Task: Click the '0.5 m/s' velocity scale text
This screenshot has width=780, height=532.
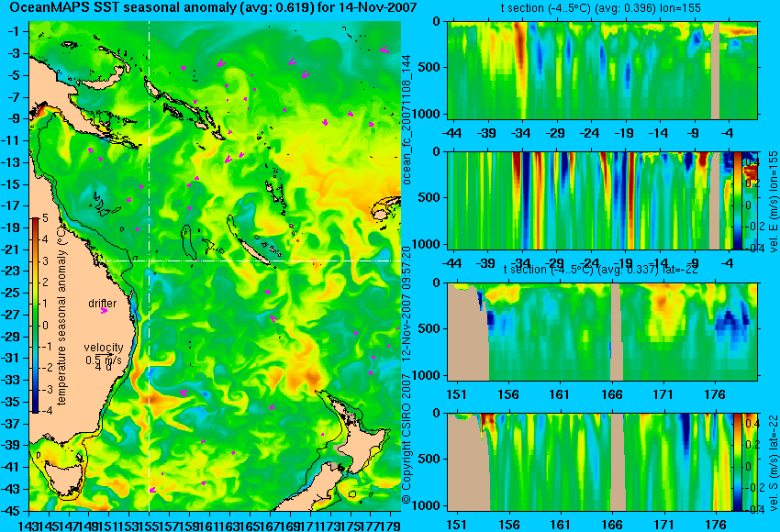Action: pyautogui.click(x=103, y=359)
